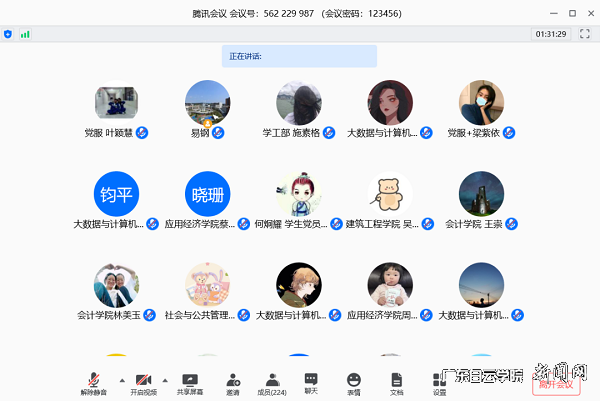Click the 会计学院 王豪 participant tile
The height and width of the screenshot is (401, 600).
pos(481,194)
